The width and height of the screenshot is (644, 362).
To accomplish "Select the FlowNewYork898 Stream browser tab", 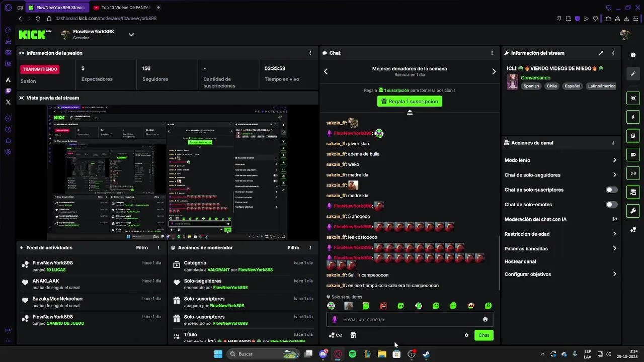I will (57, 8).
